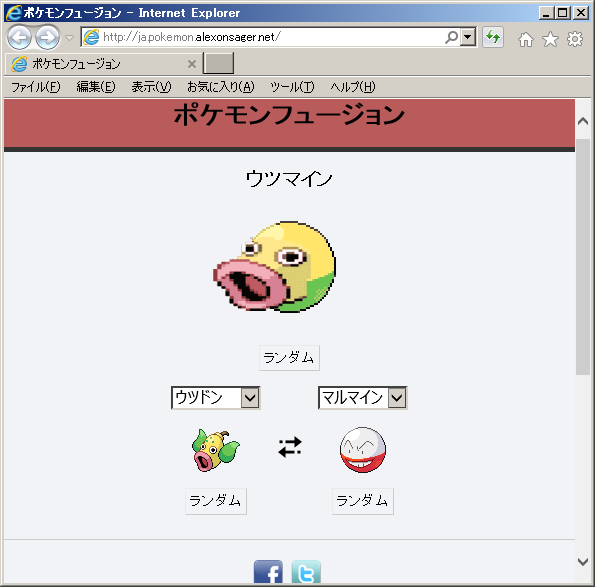This screenshot has height=587, width=595.
Task: Share via the Facebook icon
Action: click(x=268, y=571)
